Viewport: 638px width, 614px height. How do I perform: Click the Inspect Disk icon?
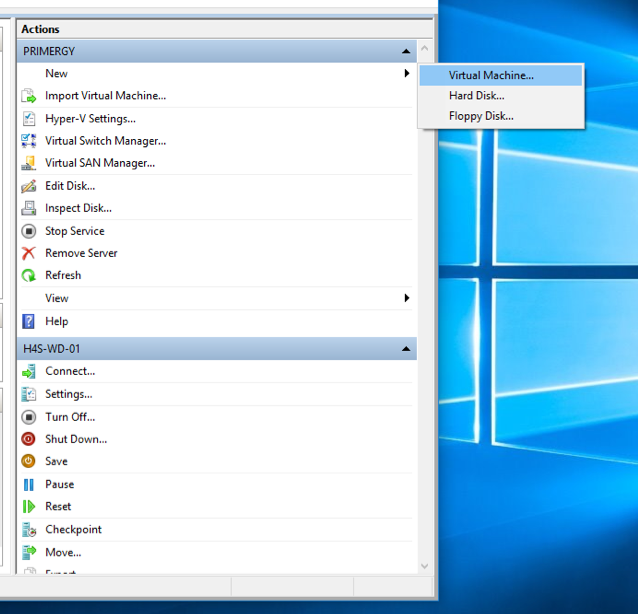28,208
